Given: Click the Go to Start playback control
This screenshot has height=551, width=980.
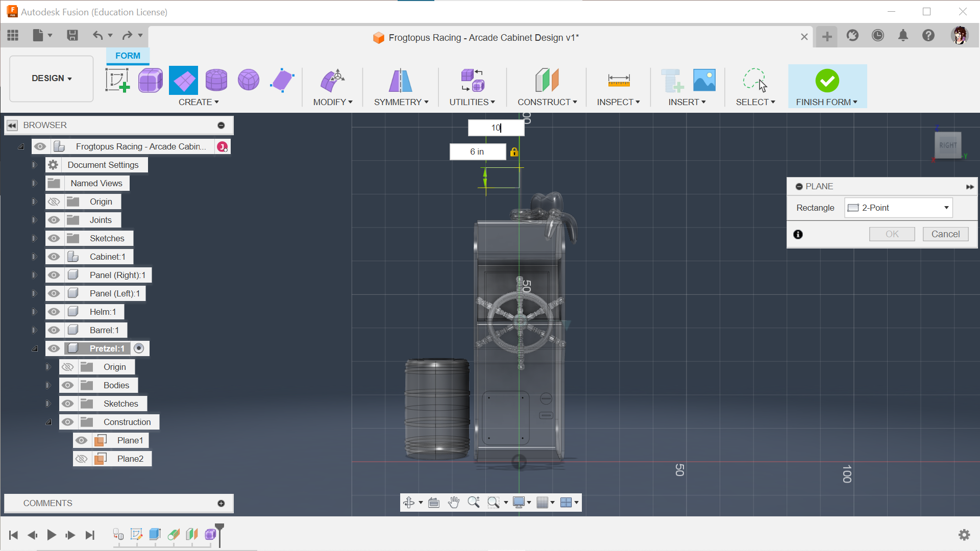Looking at the screenshot, I should (x=13, y=535).
